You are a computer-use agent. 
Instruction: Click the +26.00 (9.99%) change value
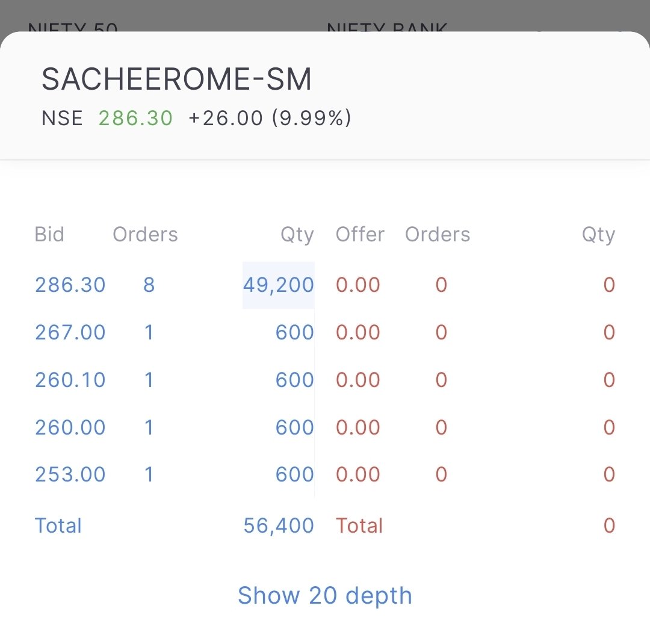(x=270, y=118)
